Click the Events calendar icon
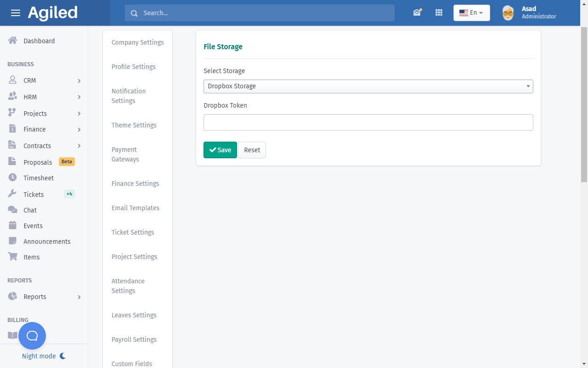The image size is (588, 368). click(13, 225)
